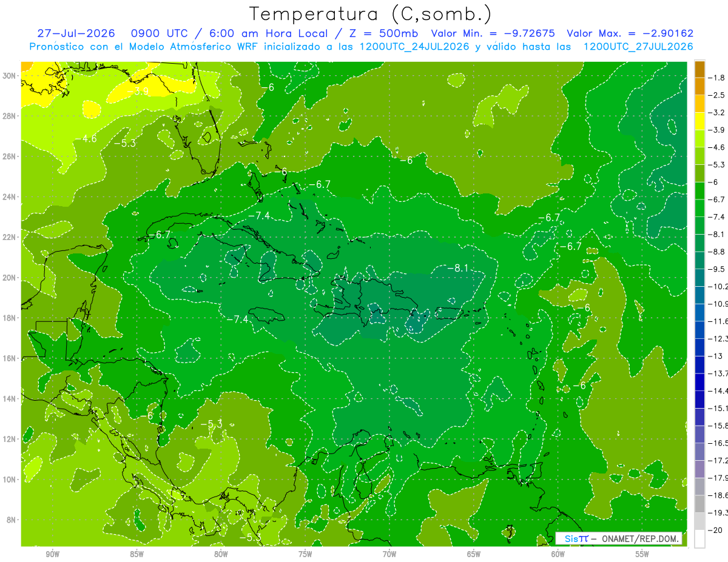Click the '28N' latitude axis label

click(x=10, y=116)
